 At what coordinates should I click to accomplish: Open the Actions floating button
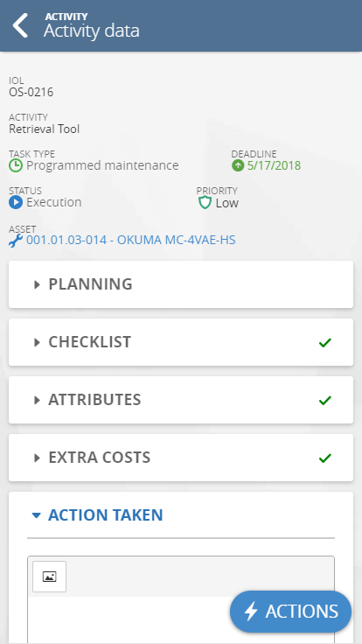pos(290,612)
